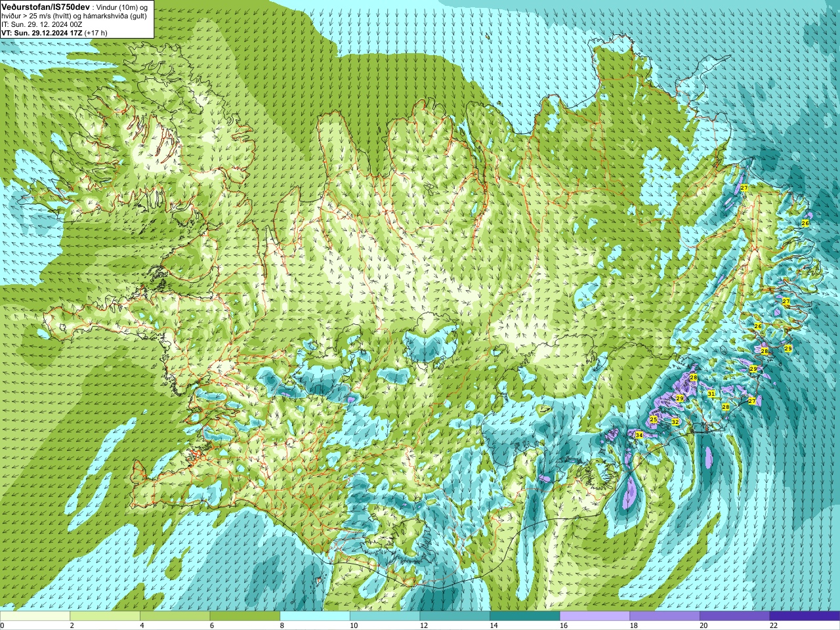This screenshot has width=840, height=630.
Task: Click the legend scale value 12
Action: tap(424, 625)
